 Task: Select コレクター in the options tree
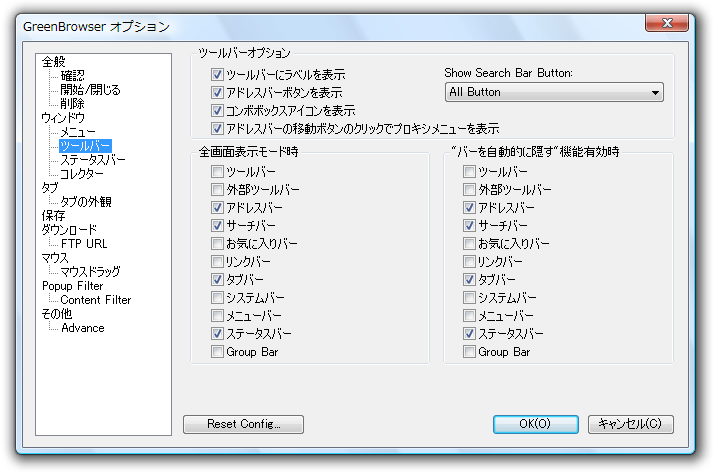coord(82,174)
